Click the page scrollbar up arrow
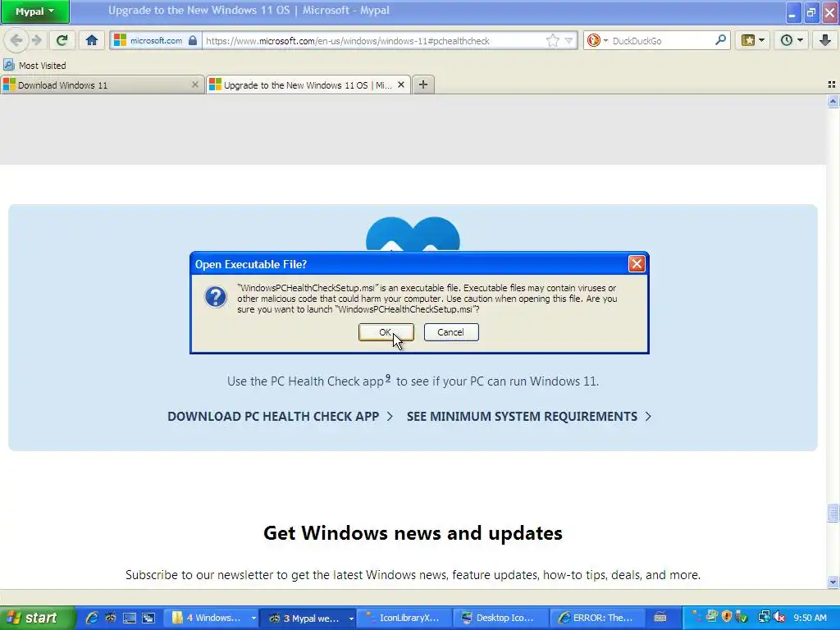 tap(833, 101)
